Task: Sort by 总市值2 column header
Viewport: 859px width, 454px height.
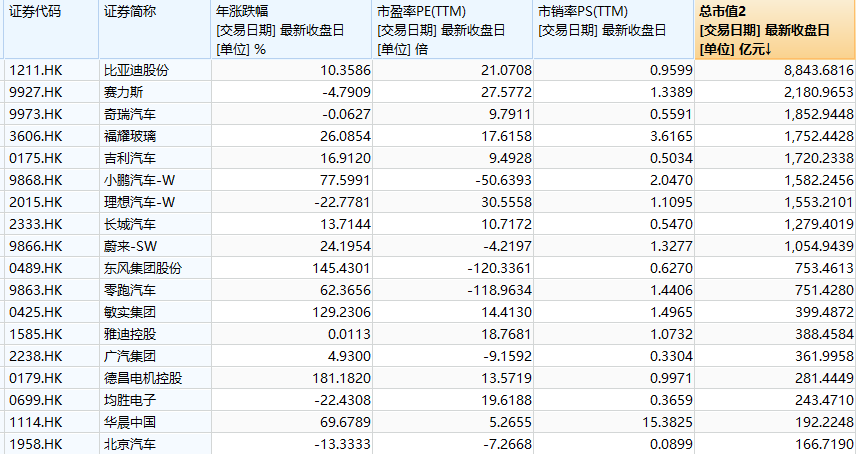Action: click(774, 30)
